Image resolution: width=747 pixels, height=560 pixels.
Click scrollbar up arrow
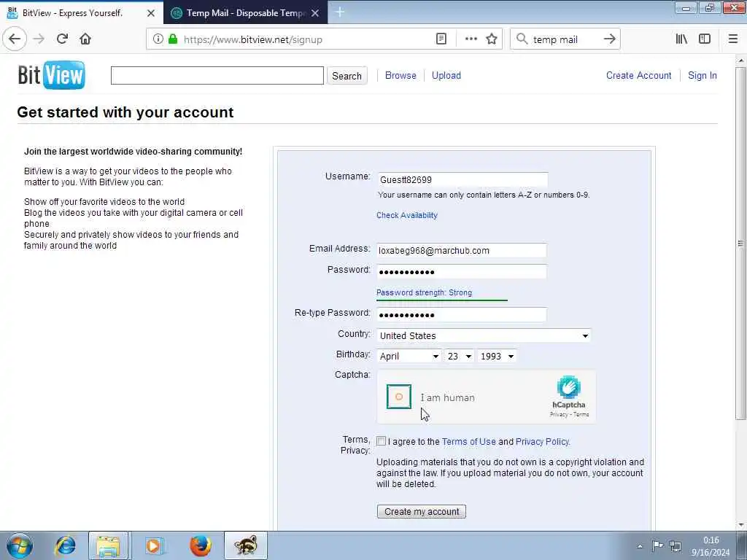pos(741,61)
